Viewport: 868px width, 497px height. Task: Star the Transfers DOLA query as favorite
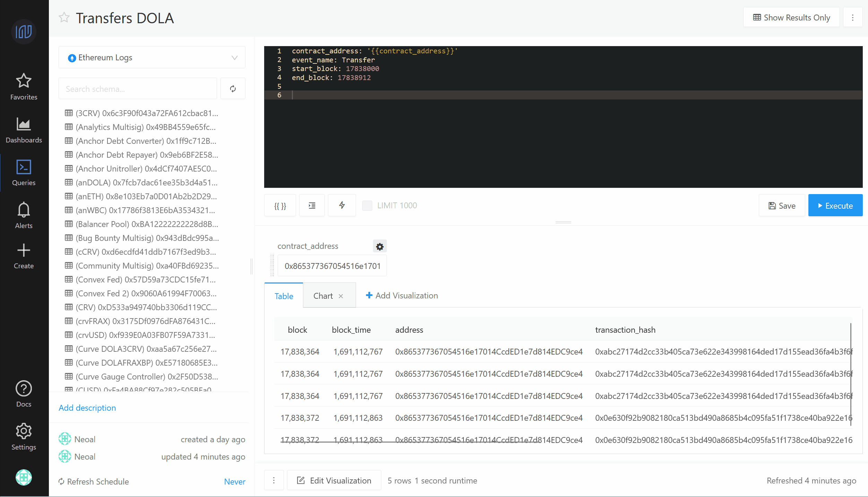coord(64,18)
